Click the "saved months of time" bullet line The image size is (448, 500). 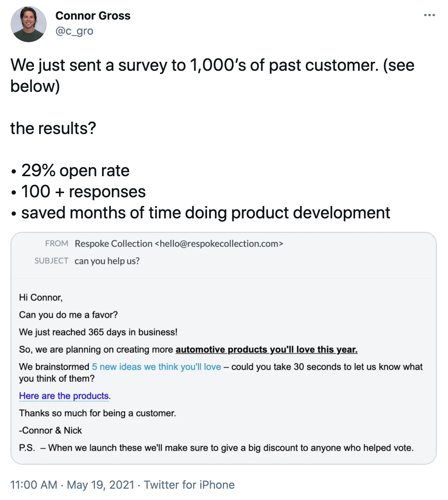205,213
